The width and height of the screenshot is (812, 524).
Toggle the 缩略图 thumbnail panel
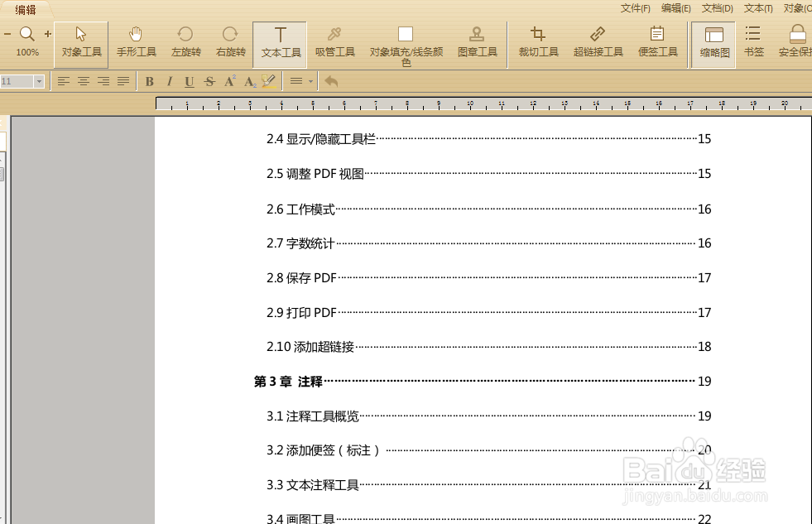pos(714,45)
